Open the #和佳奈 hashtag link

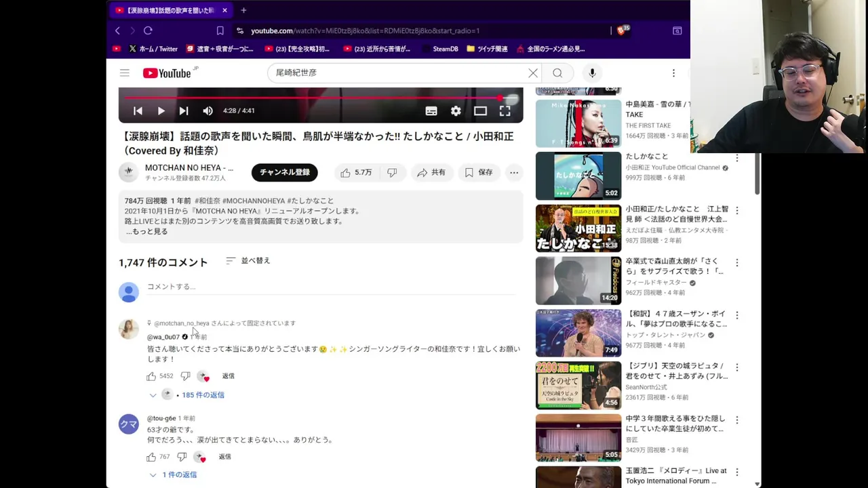coord(208,201)
